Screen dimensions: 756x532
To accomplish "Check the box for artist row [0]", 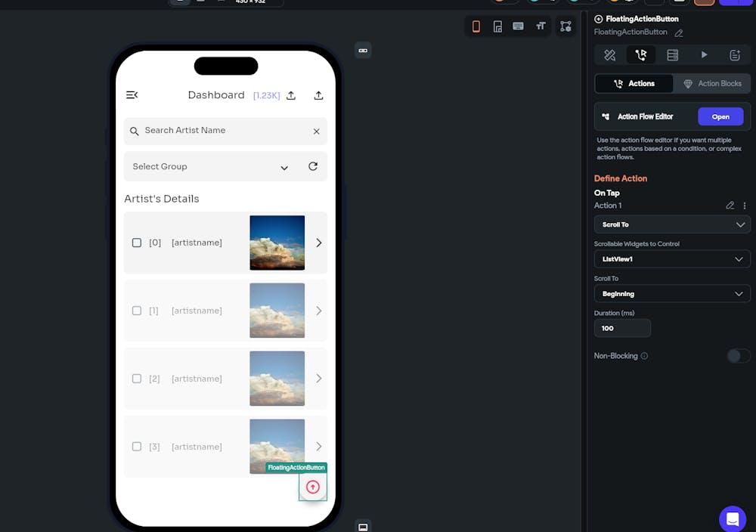I will (x=137, y=243).
